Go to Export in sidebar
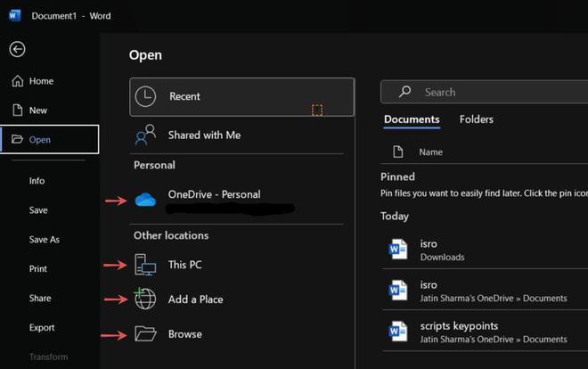 pos(42,328)
